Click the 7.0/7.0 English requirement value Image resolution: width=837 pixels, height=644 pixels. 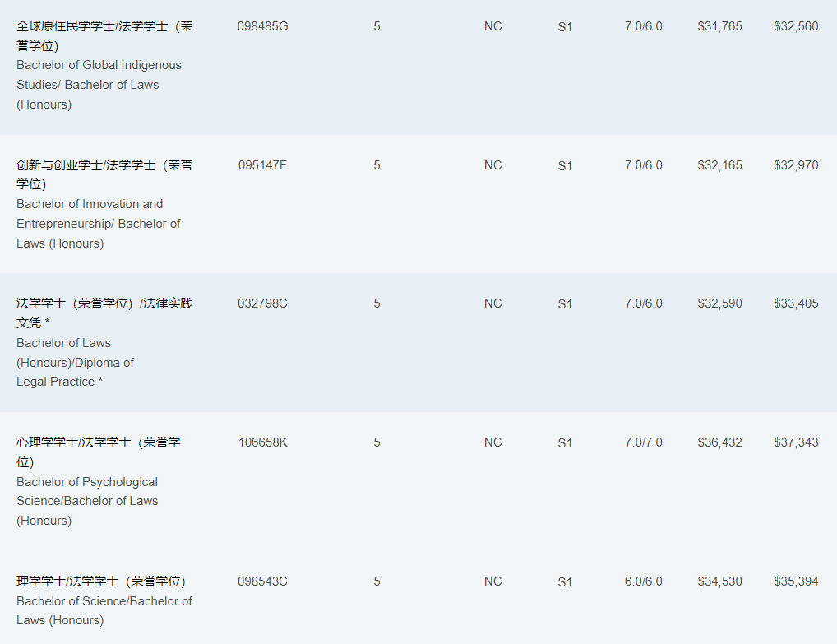click(x=643, y=442)
